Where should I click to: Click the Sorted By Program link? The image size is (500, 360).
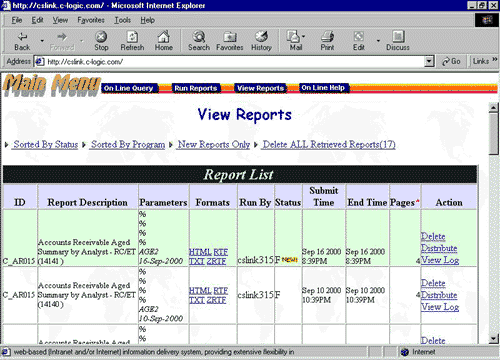pos(128,145)
